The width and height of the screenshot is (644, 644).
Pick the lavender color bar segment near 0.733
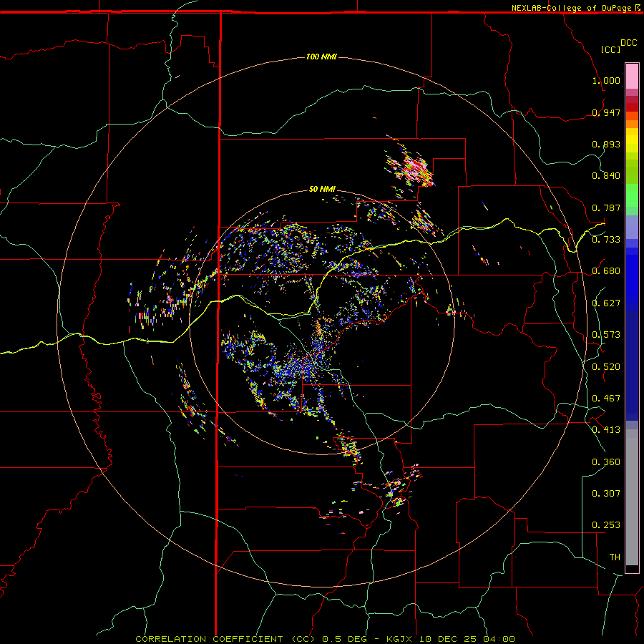[632, 227]
